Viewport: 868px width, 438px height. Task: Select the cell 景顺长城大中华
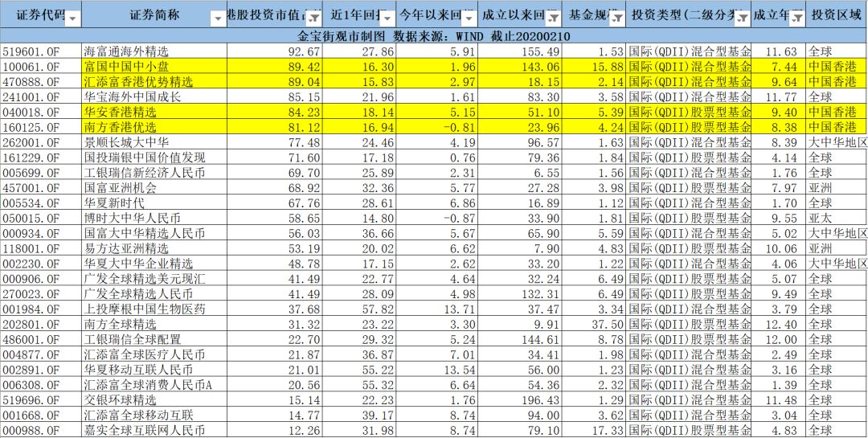(154, 141)
